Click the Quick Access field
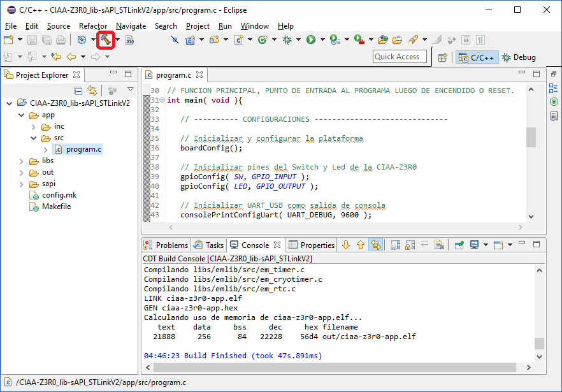 pyautogui.click(x=400, y=57)
